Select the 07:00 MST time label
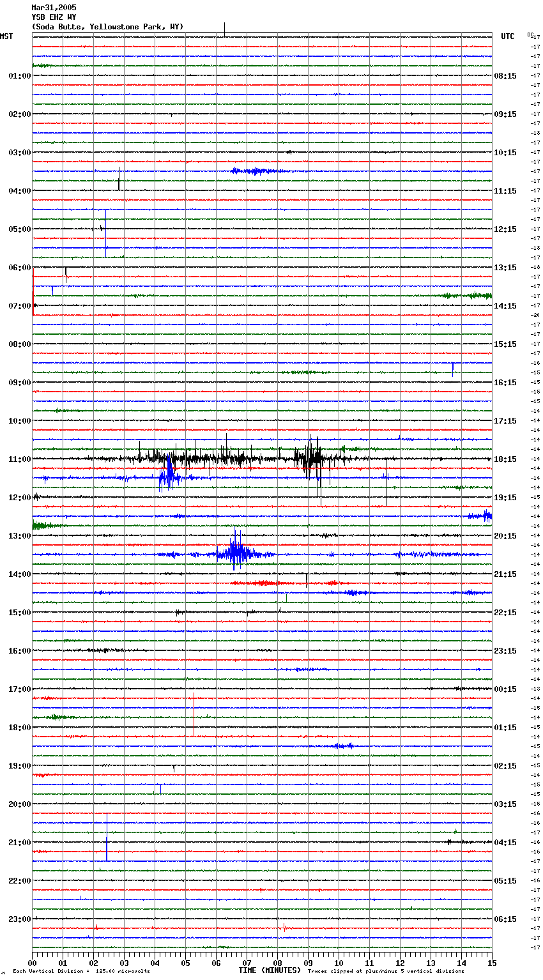Viewport: 543px width, 980px height. click(x=19, y=306)
